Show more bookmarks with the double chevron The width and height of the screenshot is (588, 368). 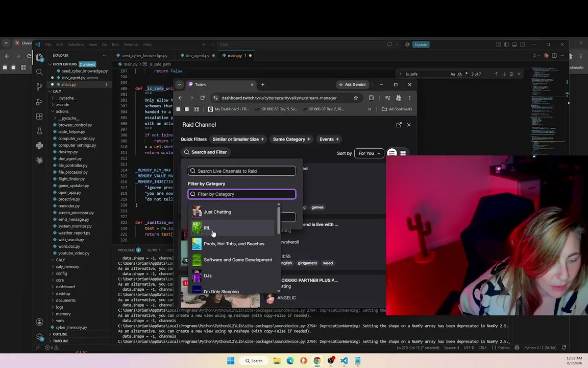[x=370, y=109]
